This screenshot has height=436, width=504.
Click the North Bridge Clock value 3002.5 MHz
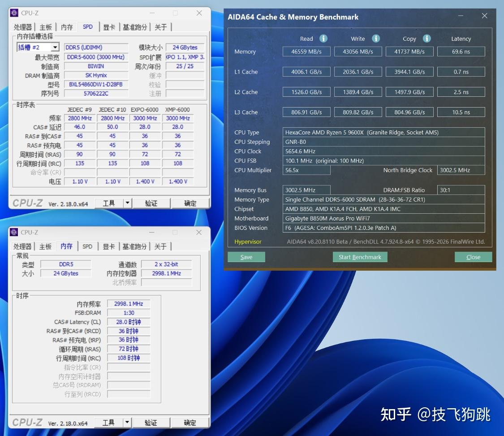[461, 170]
